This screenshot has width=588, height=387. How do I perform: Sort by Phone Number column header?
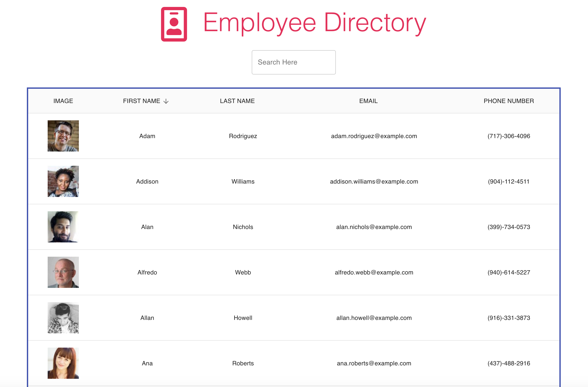(x=509, y=101)
